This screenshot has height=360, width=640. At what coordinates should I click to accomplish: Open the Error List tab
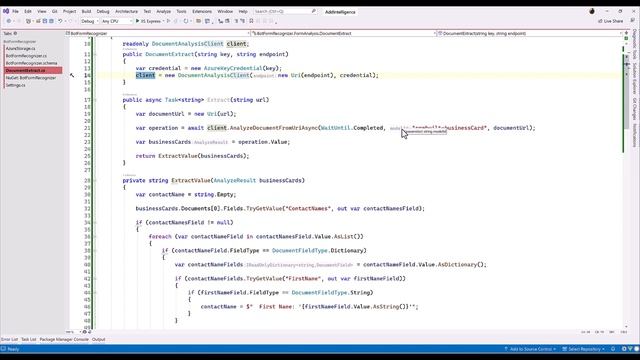point(9,340)
